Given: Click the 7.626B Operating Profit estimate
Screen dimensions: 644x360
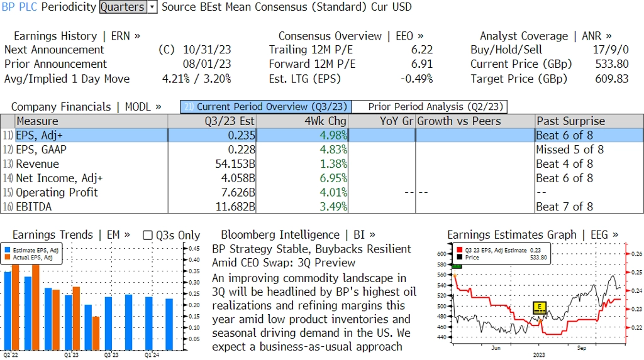Looking at the screenshot, I should pos(238,192).
